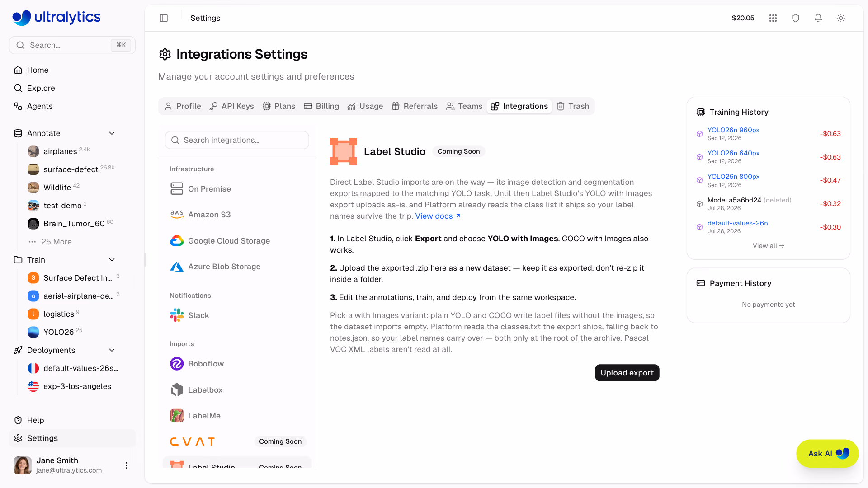
Task: Click View all training history
Action: tap(768, 246)
